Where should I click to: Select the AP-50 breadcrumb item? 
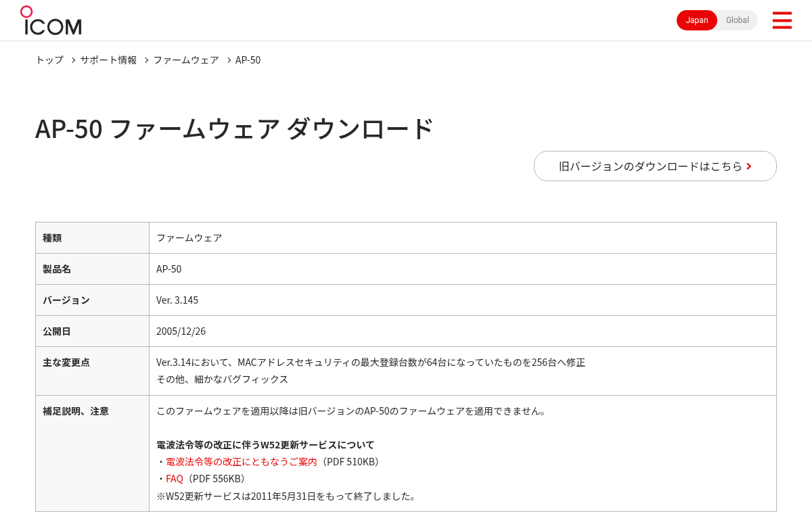click(248, 60)
